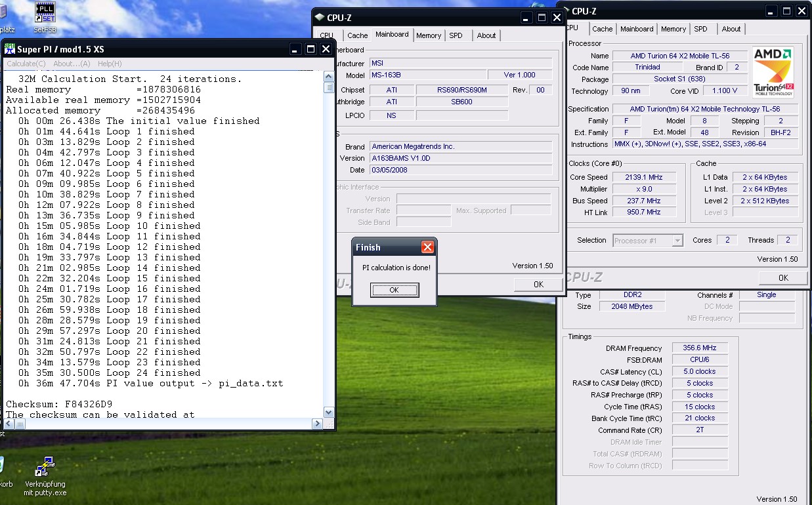
Task: Click the Cycle Time (tRAS) value 15 clocks
Action: click(700, 407)
